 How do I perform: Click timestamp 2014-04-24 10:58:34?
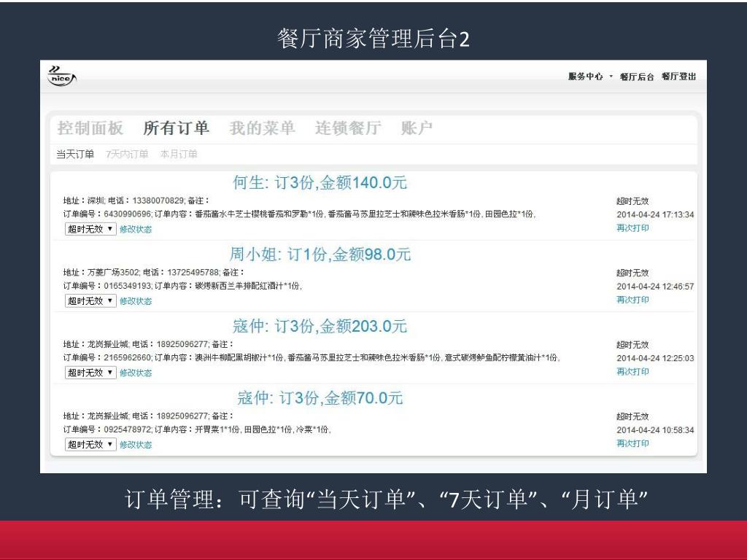click(655, 430)
